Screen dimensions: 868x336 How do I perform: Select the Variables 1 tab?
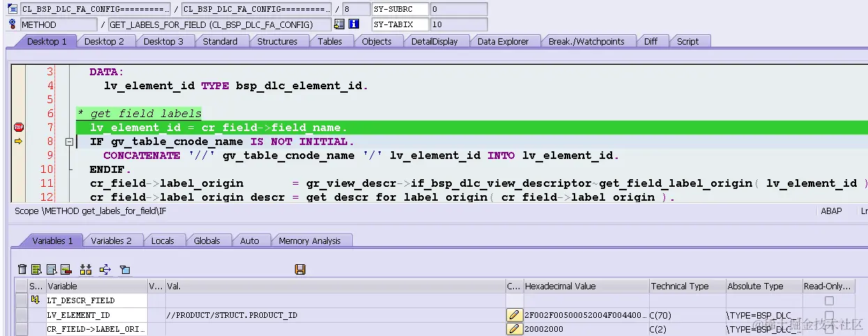tap(52, 240)
